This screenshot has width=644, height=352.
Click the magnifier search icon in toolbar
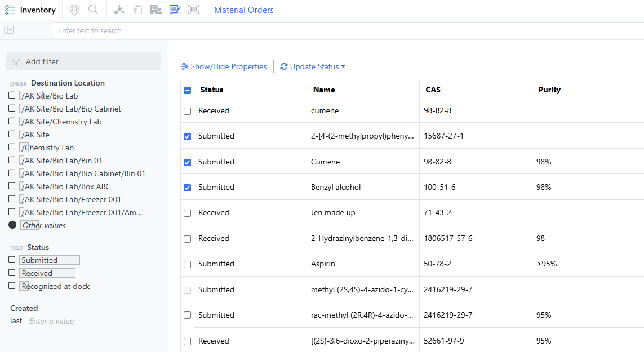click(93, 10)
